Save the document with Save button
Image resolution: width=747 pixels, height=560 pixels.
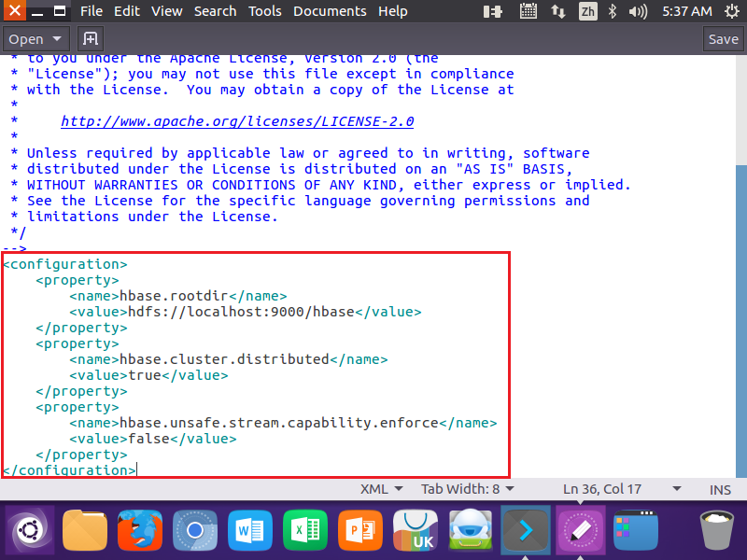tap(723, 39)
